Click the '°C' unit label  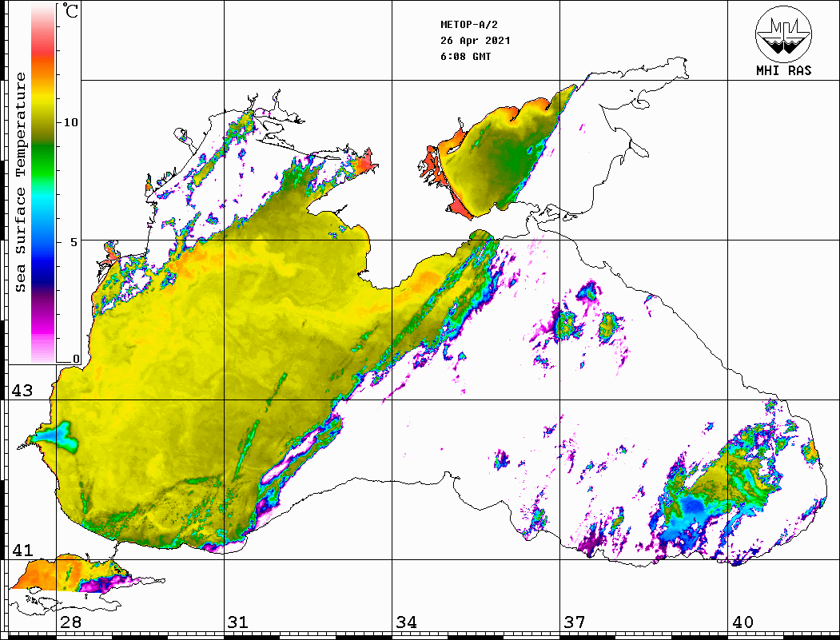pyautogui.click(x=70, y=10)
